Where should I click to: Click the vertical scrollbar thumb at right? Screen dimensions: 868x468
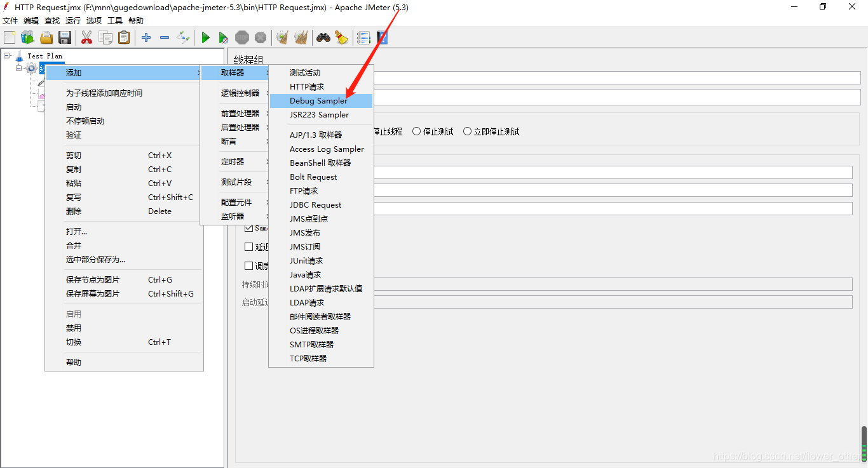coord(864,443)
